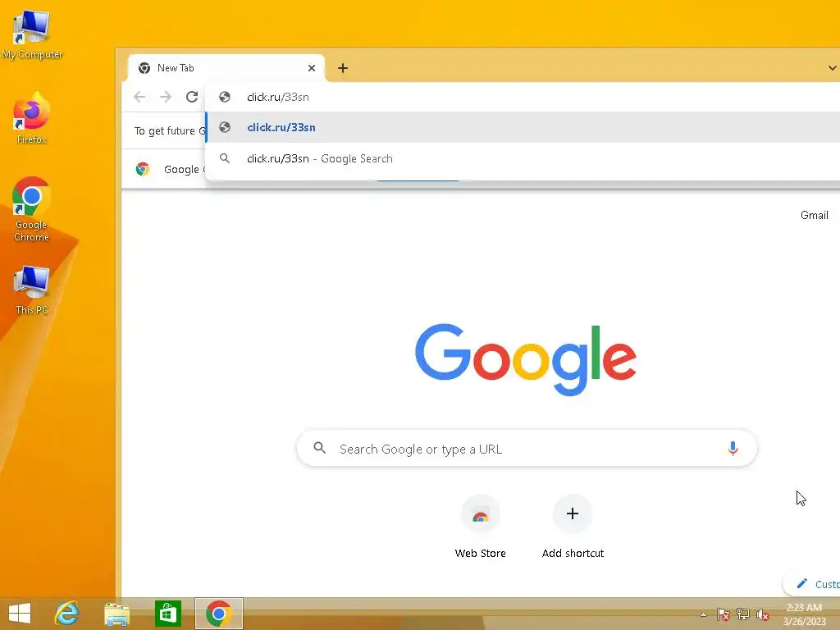Open Google Chrome desktop shortcut
This screenshot has height=630, width=840.
(31, 209)
